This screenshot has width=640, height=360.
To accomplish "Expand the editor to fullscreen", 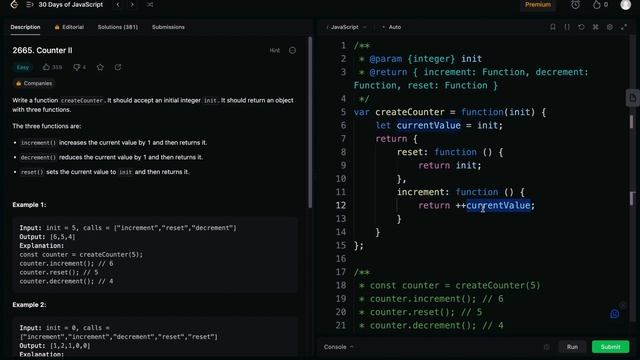I will pos(624,27).
